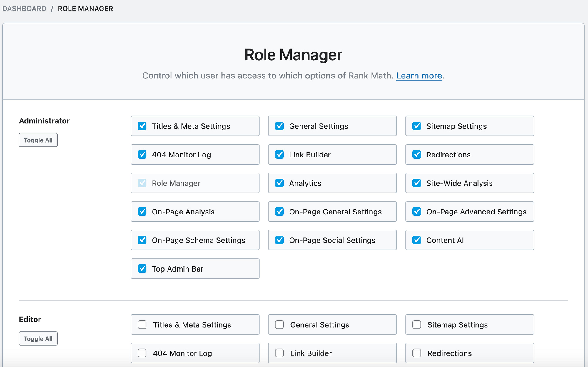Click the Role Manager page heading
The width and height of the screenshot is (588, 367).
pos(293,55)
